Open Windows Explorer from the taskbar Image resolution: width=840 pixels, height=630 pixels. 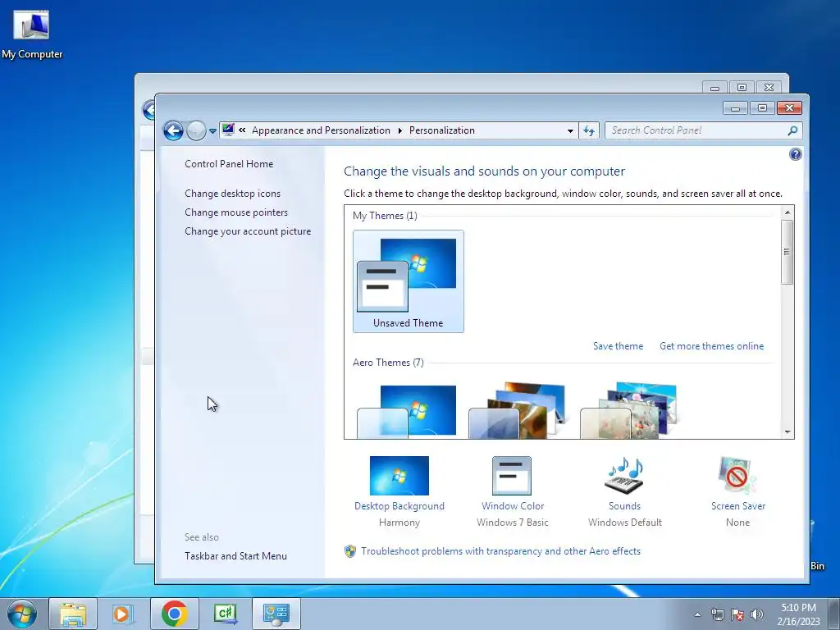point(73,614)
